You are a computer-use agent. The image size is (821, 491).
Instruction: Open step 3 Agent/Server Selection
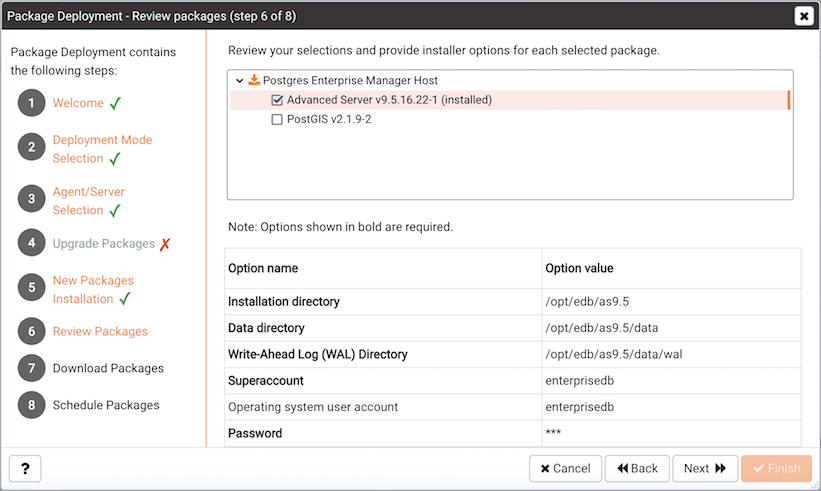(88, 201)
